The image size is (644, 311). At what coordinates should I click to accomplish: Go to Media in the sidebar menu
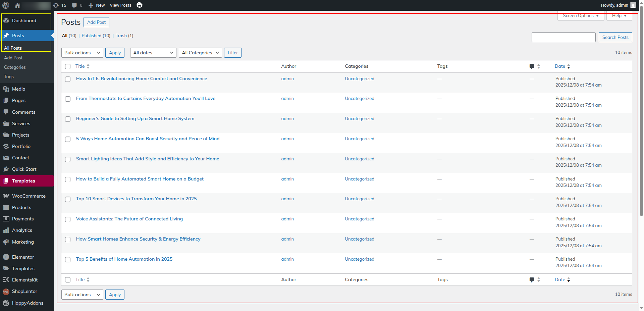(x=18, y=89)
